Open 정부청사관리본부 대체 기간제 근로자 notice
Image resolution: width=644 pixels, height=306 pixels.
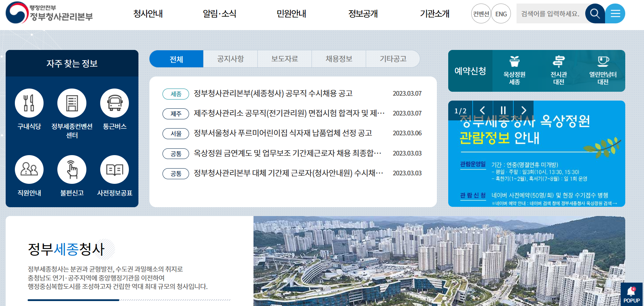[289, 173]
